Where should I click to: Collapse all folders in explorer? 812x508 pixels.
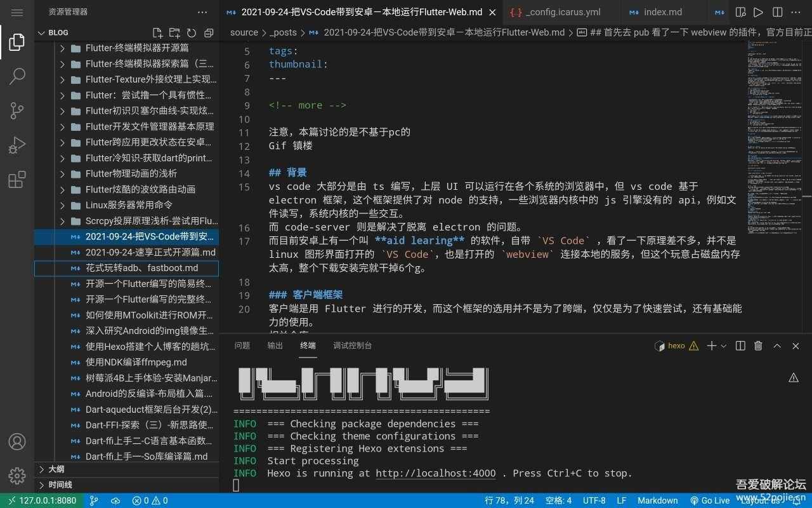pyautogui.click(x=209, y=32)
